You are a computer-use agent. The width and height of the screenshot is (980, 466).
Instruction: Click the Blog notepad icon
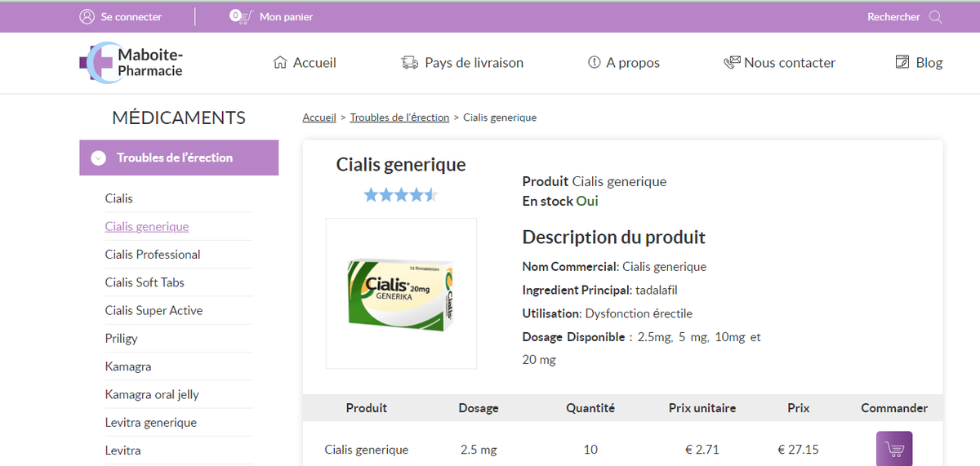click(x=902, y=62)
